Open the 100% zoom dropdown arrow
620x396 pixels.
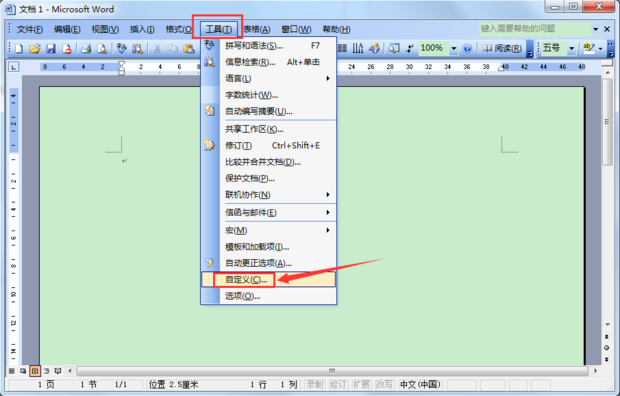point(454,49)
